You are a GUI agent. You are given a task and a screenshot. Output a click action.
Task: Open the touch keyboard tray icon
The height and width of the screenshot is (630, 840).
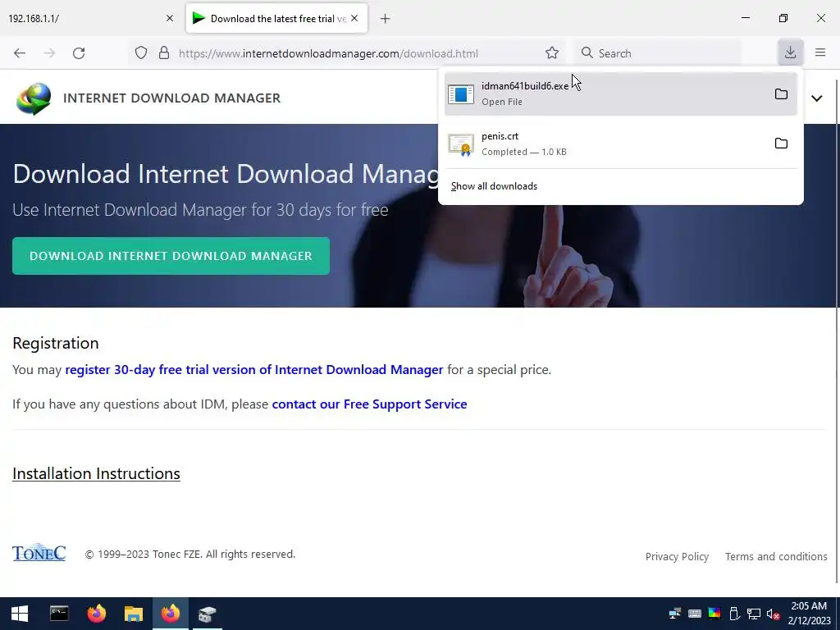pyautogui.click(x=694, y=614)
